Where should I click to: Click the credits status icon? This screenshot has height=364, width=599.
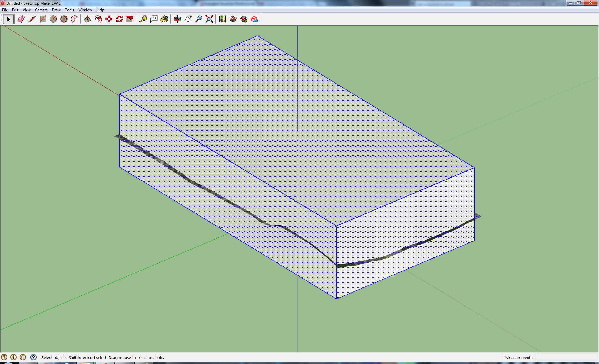coord(13,357)
